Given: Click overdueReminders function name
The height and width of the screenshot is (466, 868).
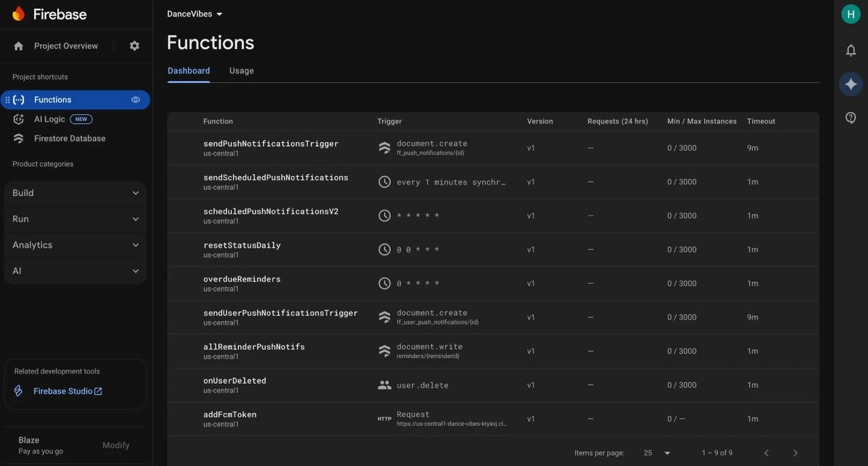Looking at the screenshot, I should click(242, 279).
